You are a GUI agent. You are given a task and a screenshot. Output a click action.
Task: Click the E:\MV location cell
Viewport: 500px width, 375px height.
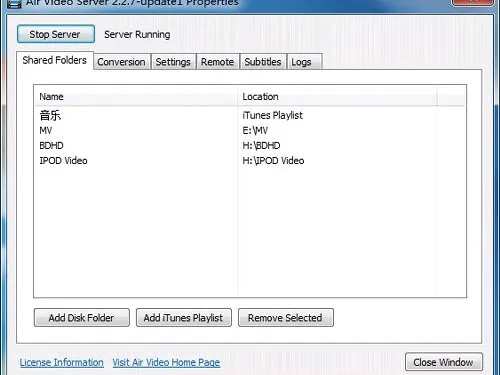click(x=255, y=130)
